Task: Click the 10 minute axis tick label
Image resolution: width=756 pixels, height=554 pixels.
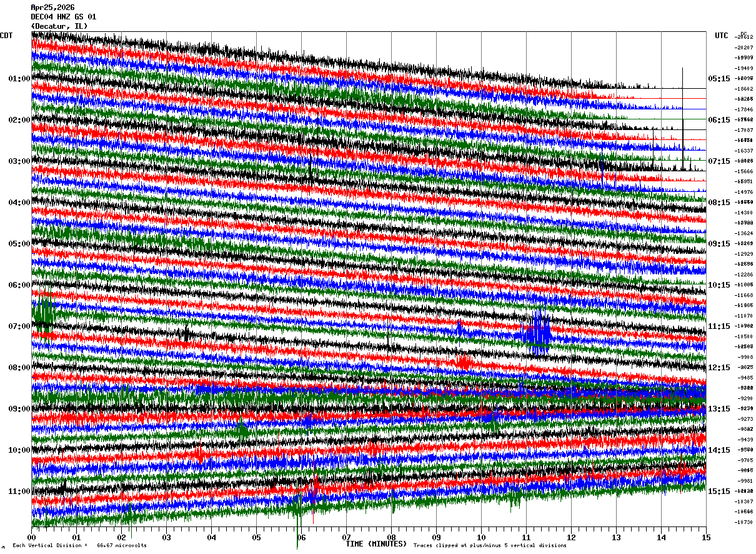Action: (481, 537)
